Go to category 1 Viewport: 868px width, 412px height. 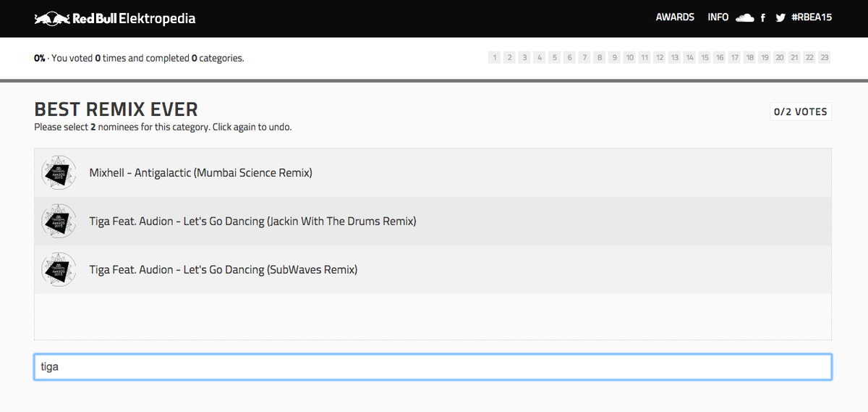[x=495, y=57]
